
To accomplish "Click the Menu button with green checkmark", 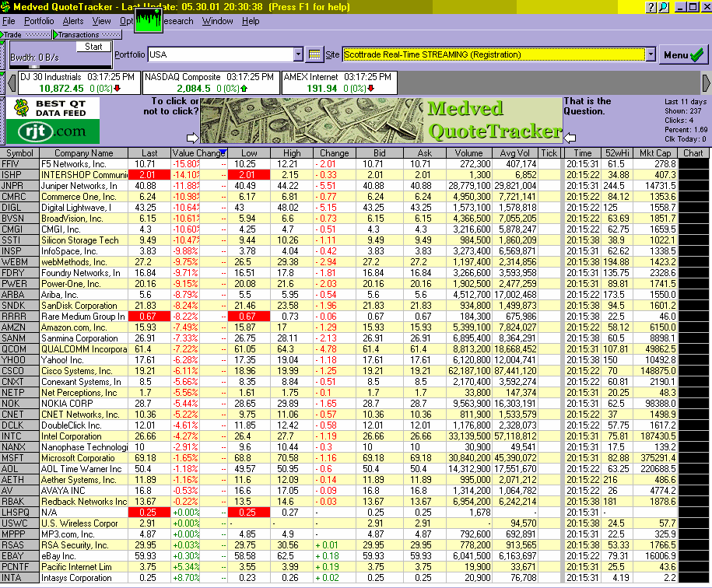I will click(684, 55).
